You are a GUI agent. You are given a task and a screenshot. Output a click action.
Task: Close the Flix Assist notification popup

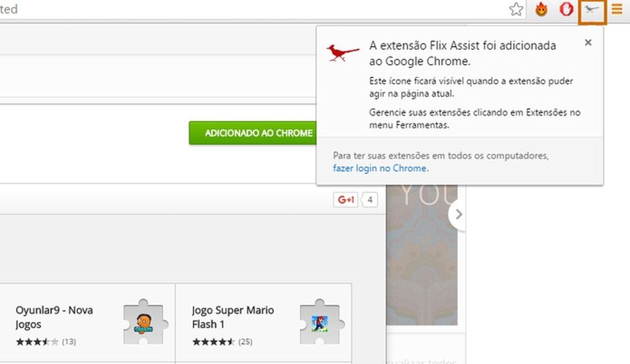(x=588, y=42)
